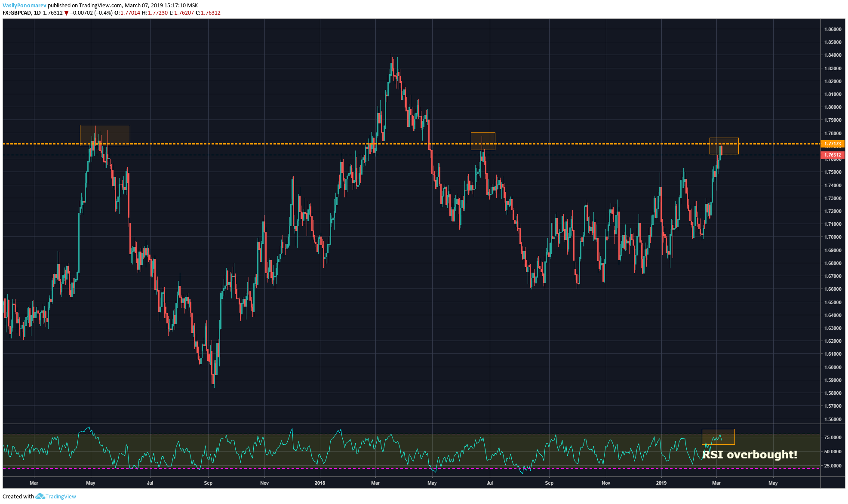Click the red down-triangle change indicator
Viewport: 848px width, 504px height.
66,13
